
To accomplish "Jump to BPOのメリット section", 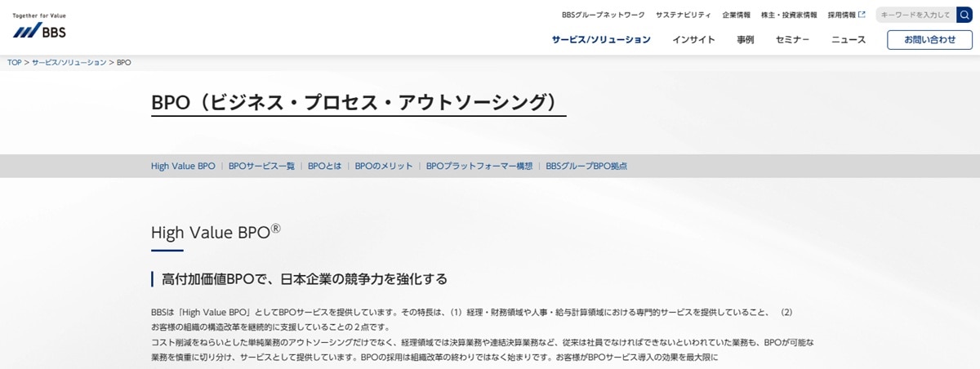I will [x=384, y=166].
